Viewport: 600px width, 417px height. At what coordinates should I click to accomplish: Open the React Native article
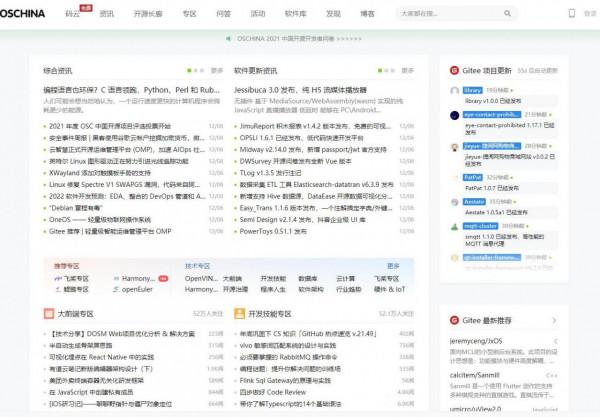click(101, 357)
